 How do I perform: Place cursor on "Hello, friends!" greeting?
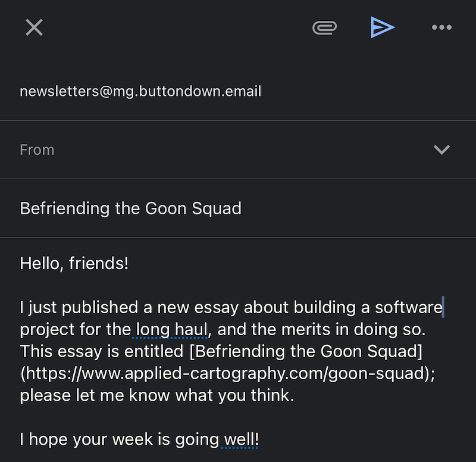74,263
